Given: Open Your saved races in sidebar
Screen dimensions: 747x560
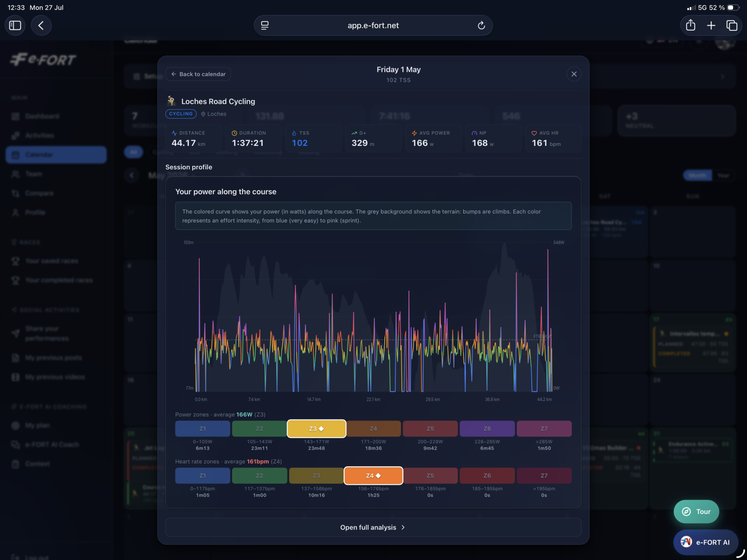Looking at the screenshot, I should [x=56, y=261].
